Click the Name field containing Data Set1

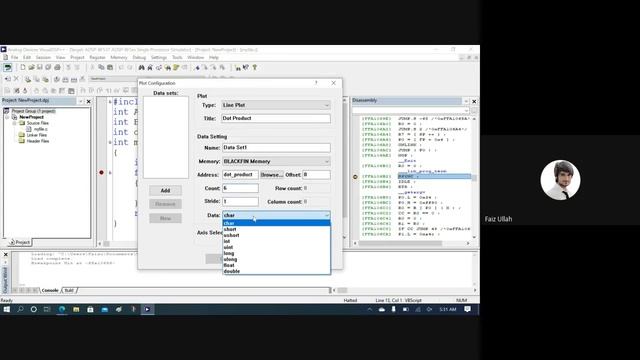click(276, 148)
